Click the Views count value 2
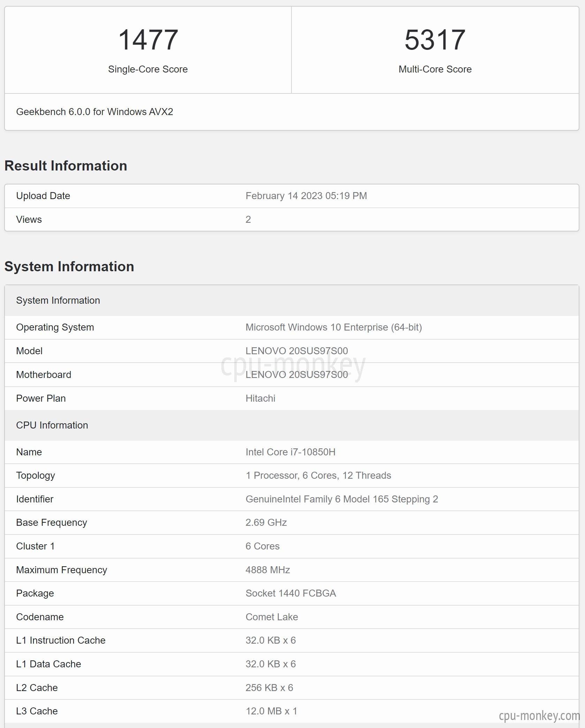Viewport: 585px width, 728px height. click(x=248, y=219)
